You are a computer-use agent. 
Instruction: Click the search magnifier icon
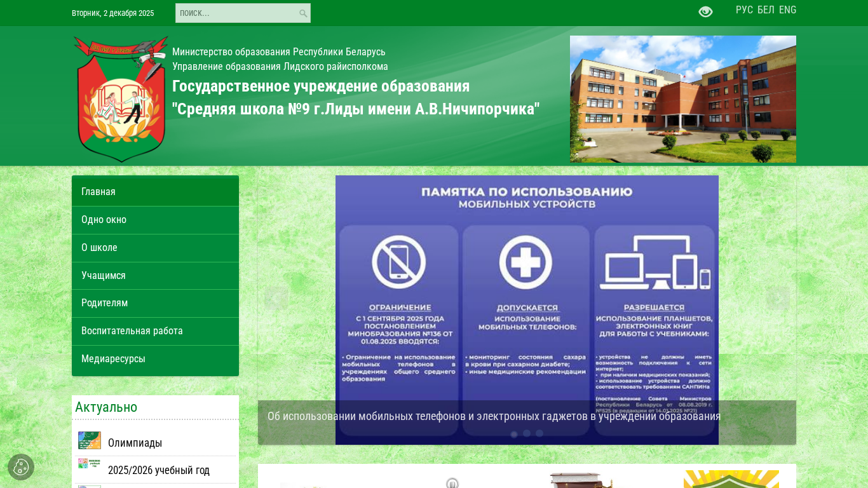[x=303, y=13]
